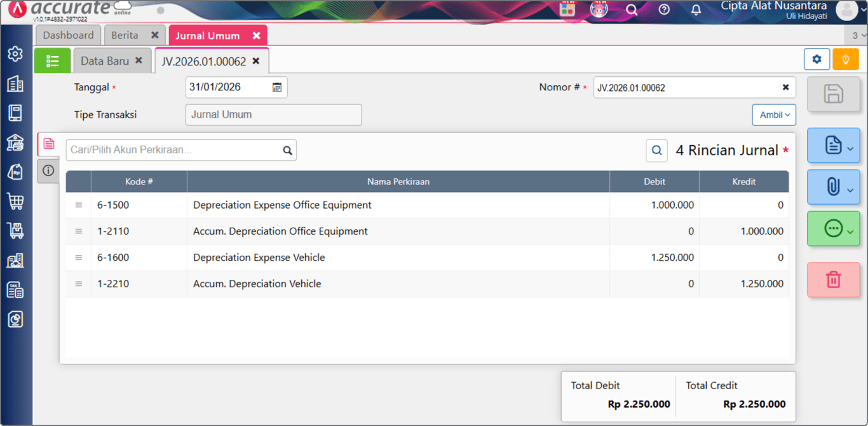Close the Data Baru tab
Image resolution: width=868 pixels, height=426 pixels.
(139, 61)
